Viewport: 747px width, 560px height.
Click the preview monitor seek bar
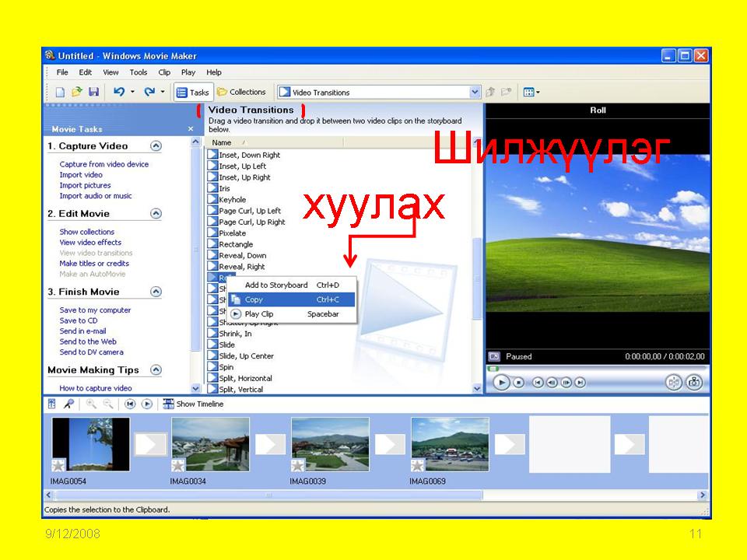coord(597,369)
